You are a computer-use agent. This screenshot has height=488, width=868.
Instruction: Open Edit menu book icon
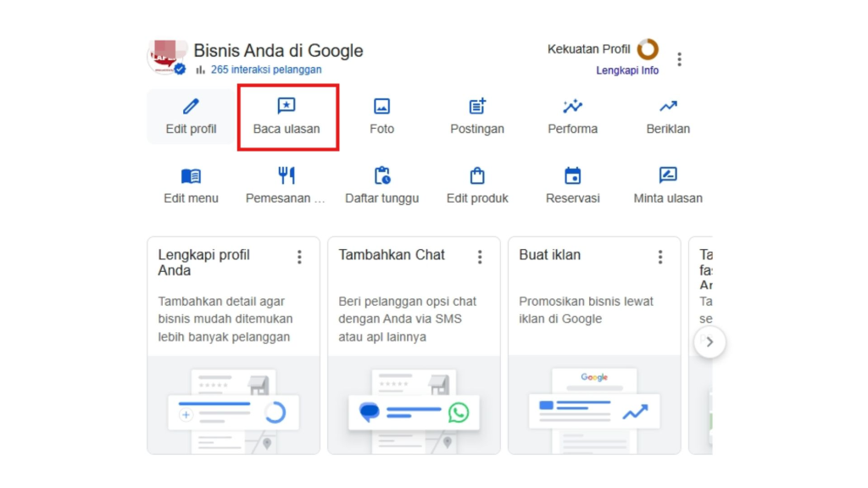pos(191,176)
